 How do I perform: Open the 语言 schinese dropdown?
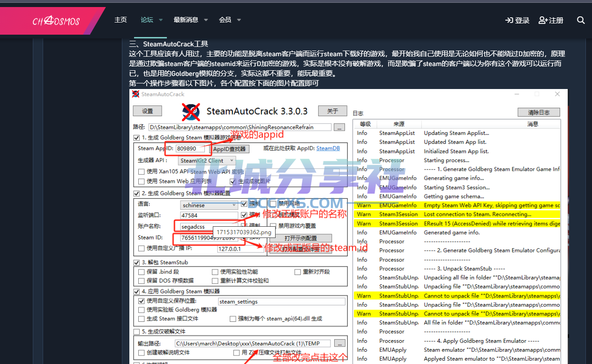click(210, 205)
